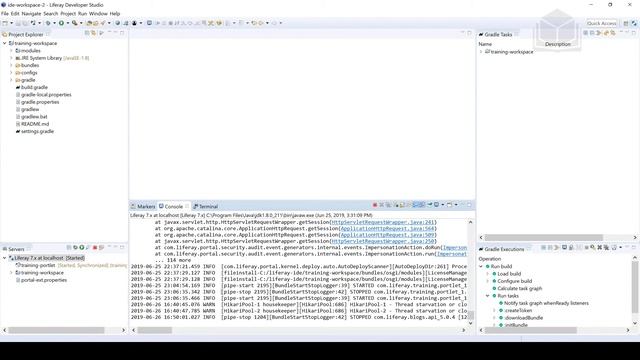
Task: Open the Navigate menu
Action: (31, 13)
